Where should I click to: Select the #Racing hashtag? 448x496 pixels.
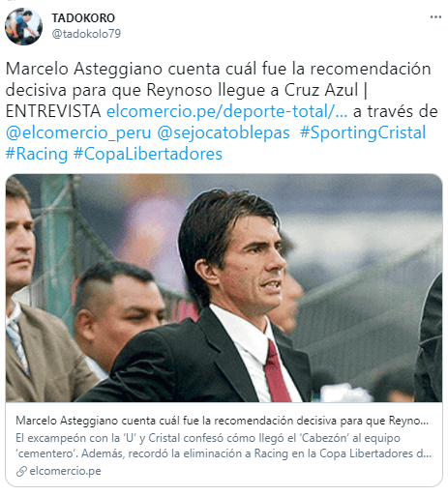pos(37,154)
